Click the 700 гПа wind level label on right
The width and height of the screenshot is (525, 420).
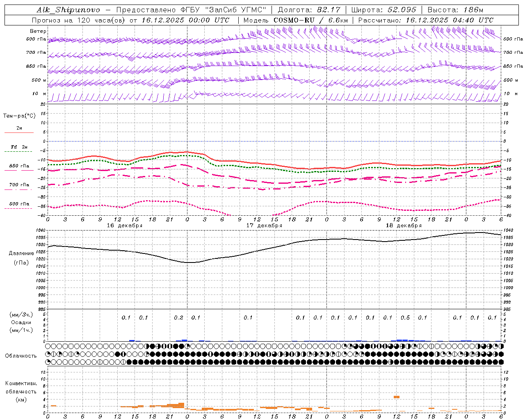coord(513,52)
